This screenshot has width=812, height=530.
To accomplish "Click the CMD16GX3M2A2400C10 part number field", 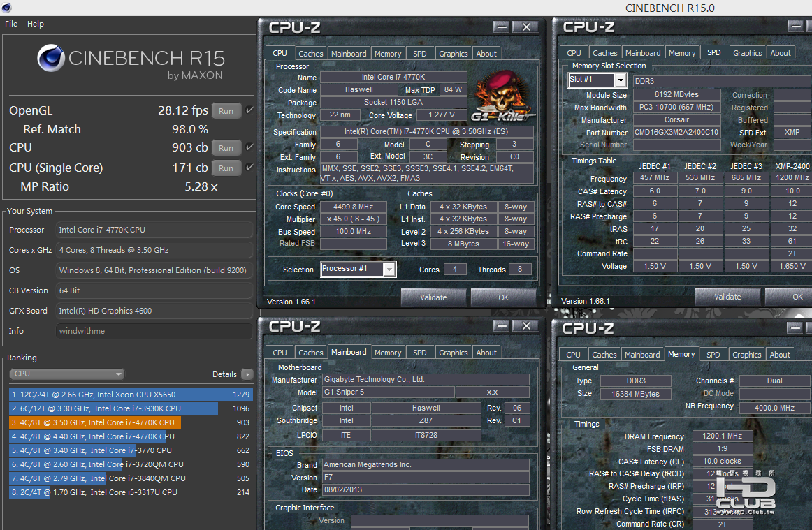I will pos(676,133).
